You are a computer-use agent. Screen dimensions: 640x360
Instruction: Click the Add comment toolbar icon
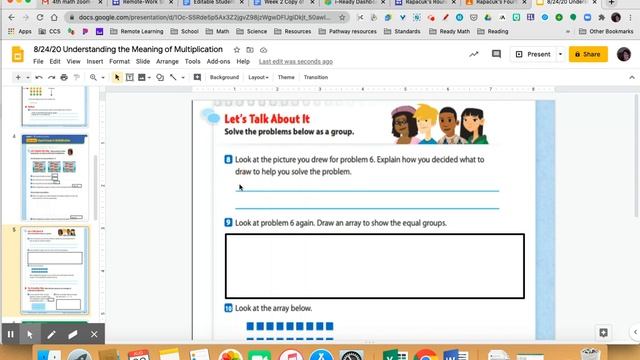coord(197,77)
